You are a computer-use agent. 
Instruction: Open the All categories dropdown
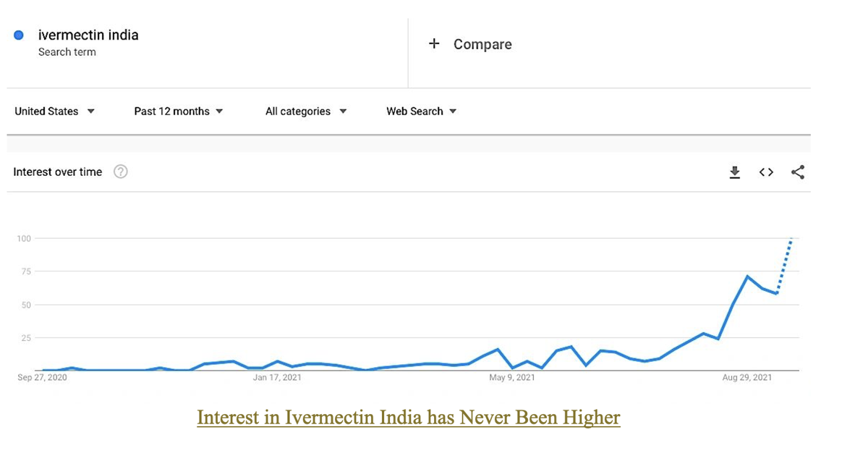click(x=306, y=111)
